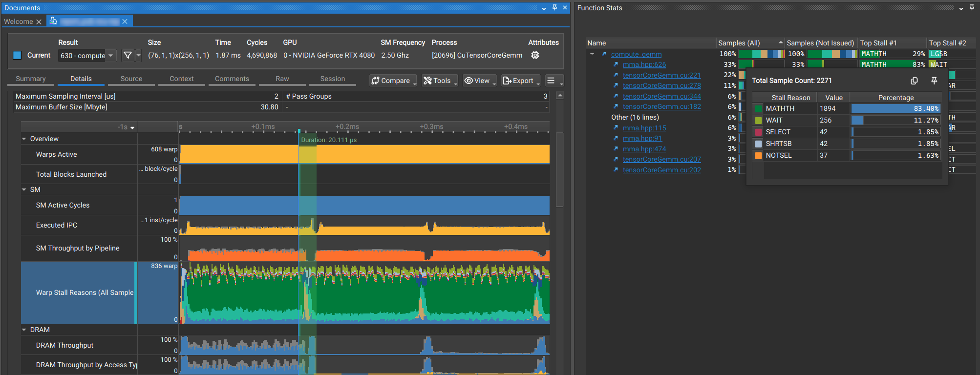Switch to the Source tab
Screen dimensions: 980x375
click(131, 79)
